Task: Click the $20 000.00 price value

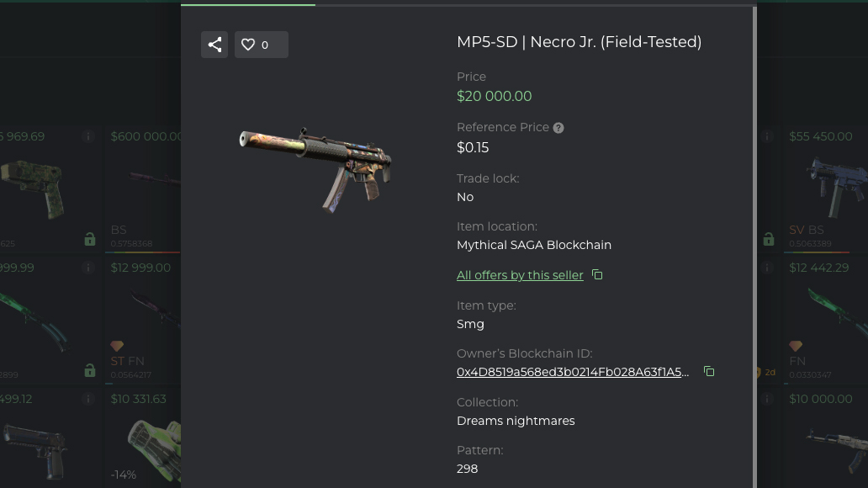Action: [494, 96]
